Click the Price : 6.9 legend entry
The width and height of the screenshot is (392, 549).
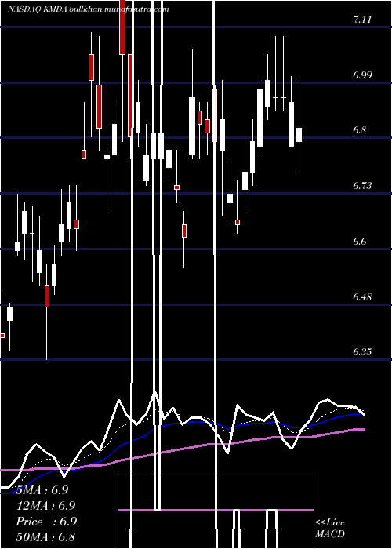(46, 522)
